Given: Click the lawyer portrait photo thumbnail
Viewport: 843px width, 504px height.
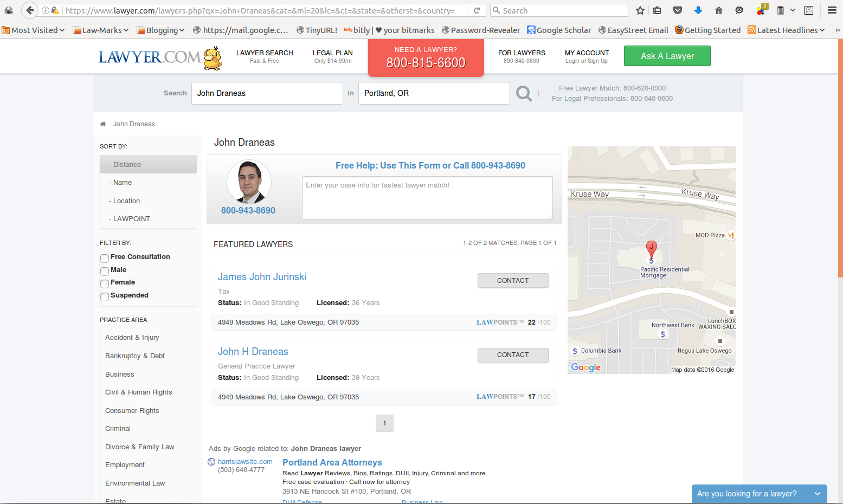Looking at the screenshot, I should click(249, 182).
